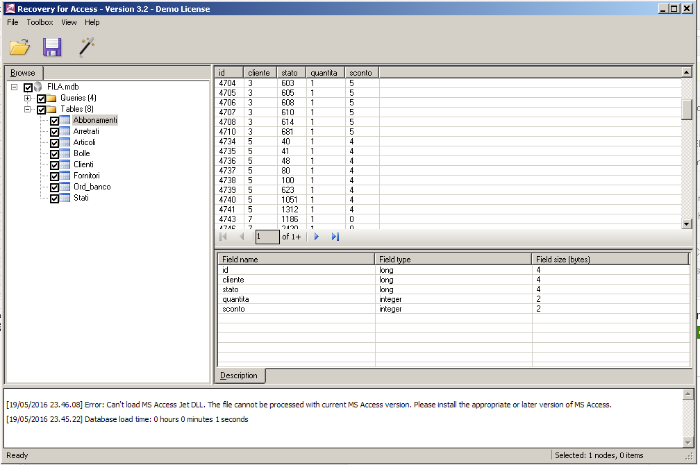This screenshot has height=465, width=700.
Task: Go to next page of records
Action: point(317,237)
